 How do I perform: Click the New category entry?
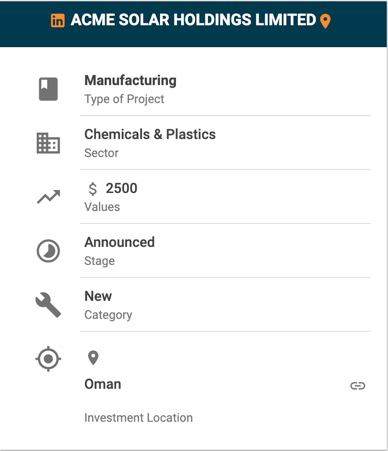(x=98, y=296)
